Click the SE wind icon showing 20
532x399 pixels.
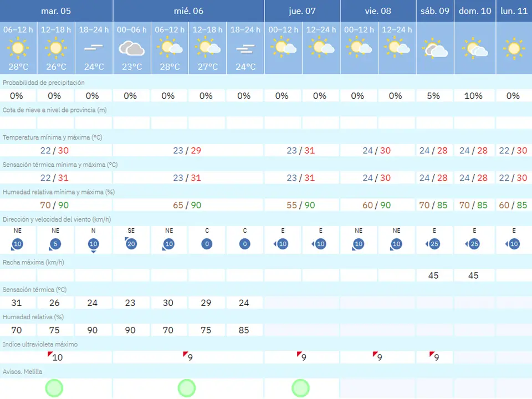coord(131,244)
